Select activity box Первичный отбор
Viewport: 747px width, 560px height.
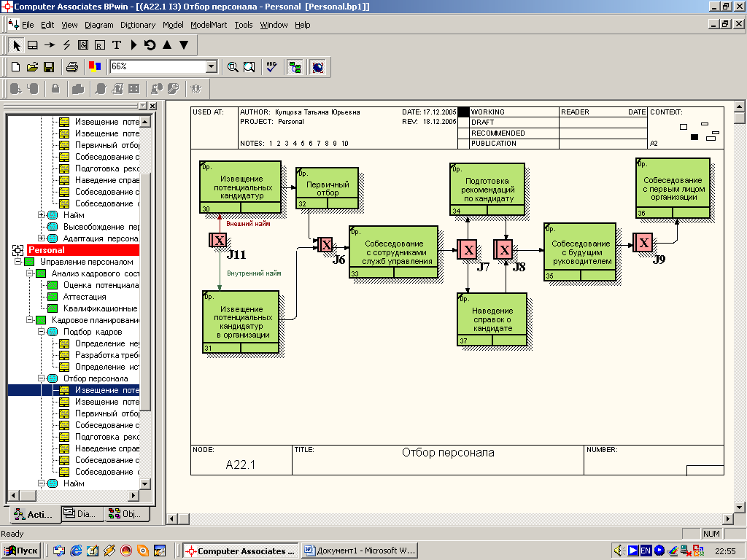click(x=327, y=188)
